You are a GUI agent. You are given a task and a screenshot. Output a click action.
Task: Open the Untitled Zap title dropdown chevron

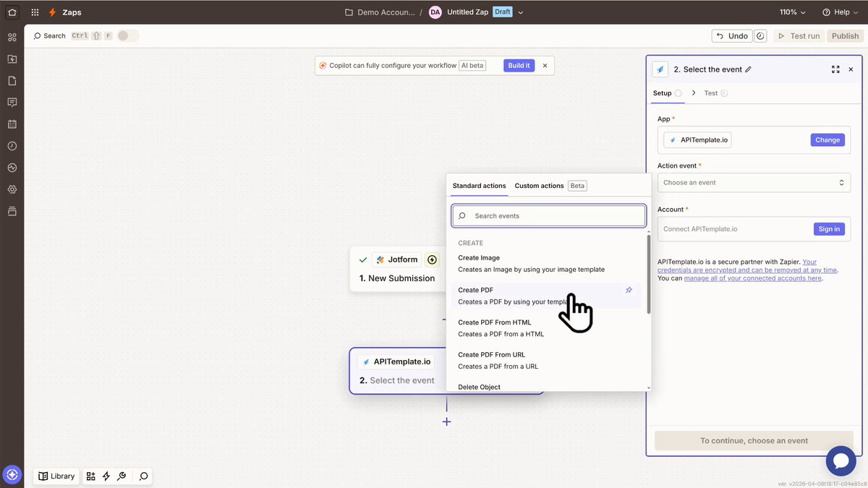[x=519, y=12]
